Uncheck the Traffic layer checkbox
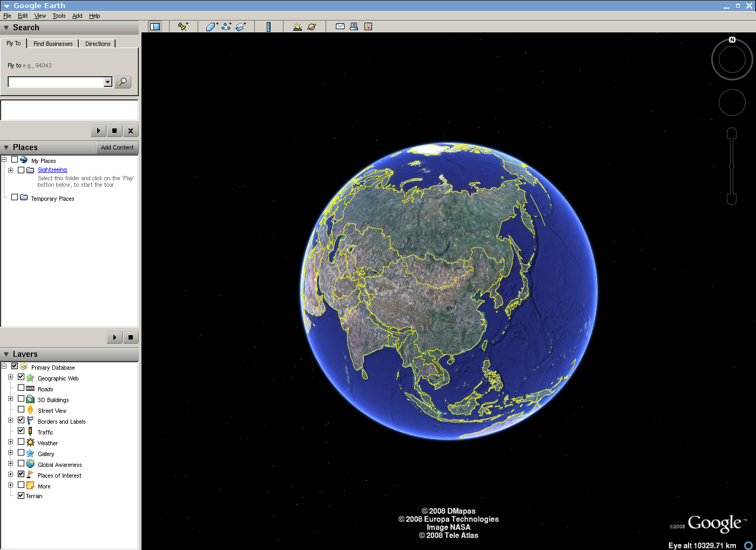The width and height of the screenshot is (756, 550). pos(21,431)
